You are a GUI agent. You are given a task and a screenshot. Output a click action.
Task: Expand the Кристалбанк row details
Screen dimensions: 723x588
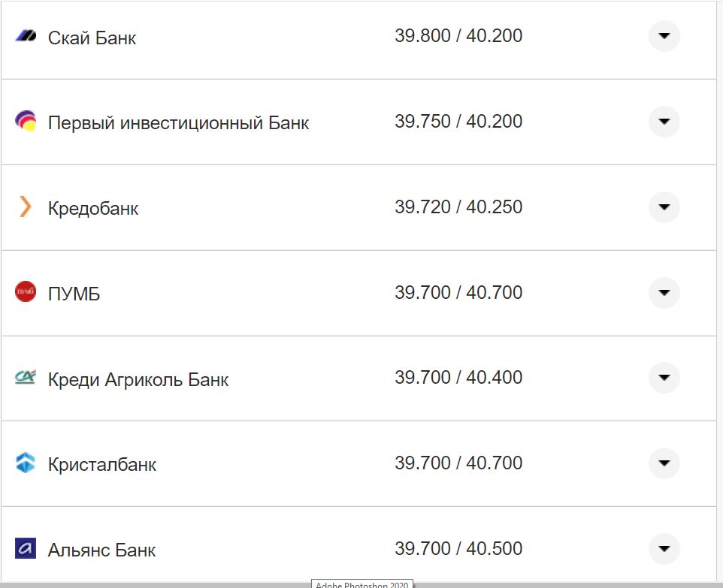pos(664,463)
